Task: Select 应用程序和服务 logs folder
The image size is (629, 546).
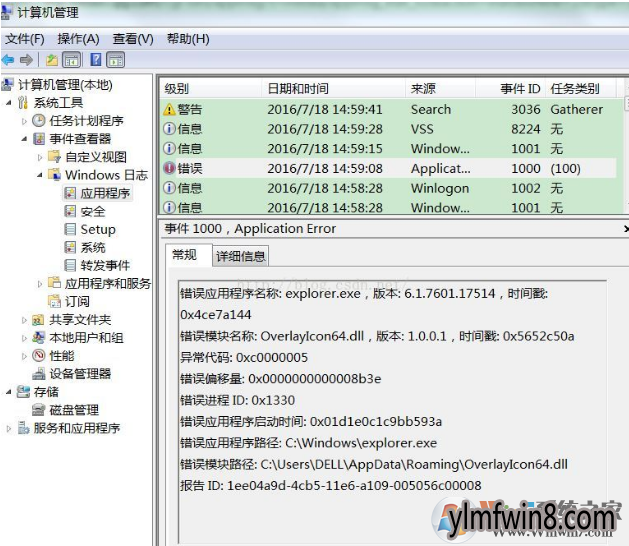Action: point(108,284)
